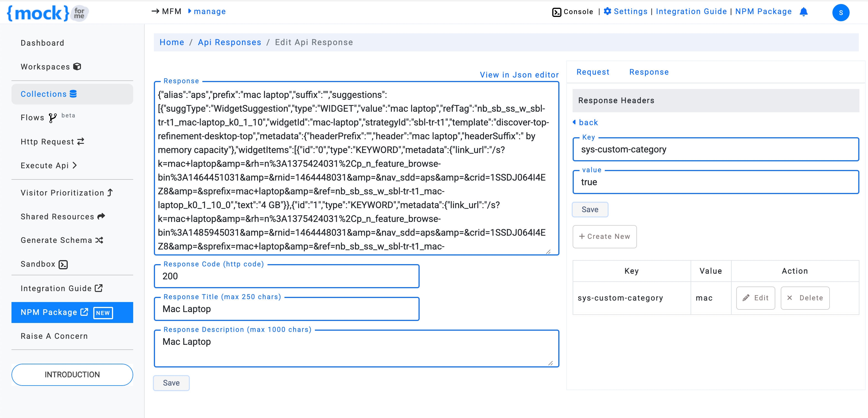Screen dimensions: 868x418
Task: Click the plus icon on Create New
Action: click(x=582, y=236)
